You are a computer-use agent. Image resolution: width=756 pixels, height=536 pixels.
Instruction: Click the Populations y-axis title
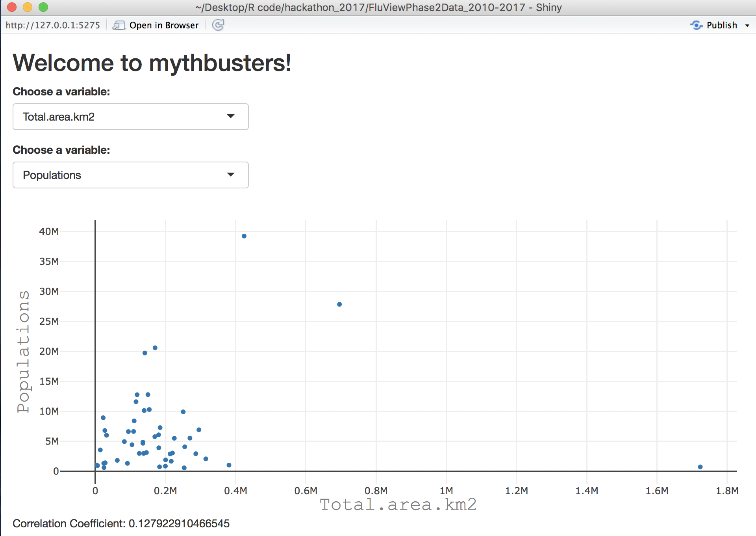pos(24,351)
